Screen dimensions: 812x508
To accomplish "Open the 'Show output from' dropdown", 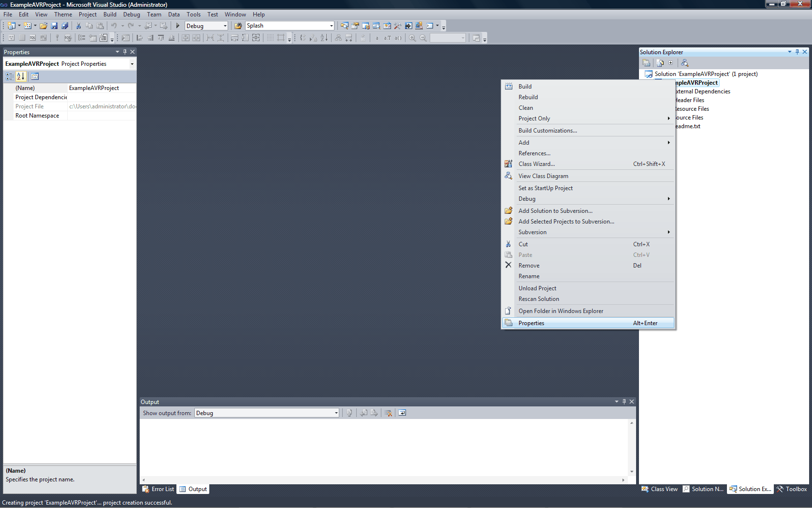I will point(335,413).
